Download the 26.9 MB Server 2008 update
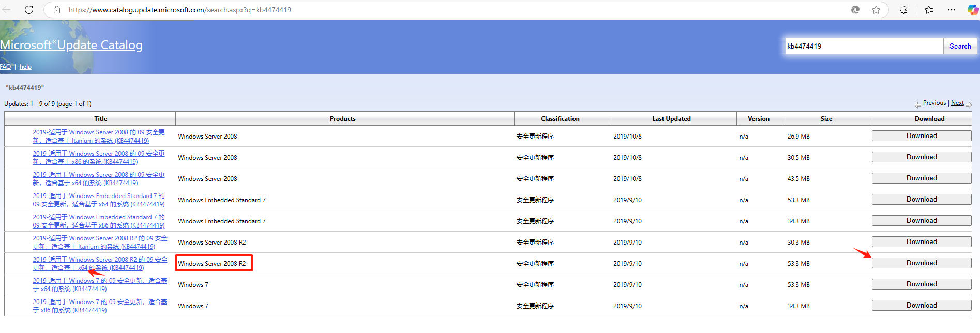This screenshot has height=333, width=980. tap(922, 136)
